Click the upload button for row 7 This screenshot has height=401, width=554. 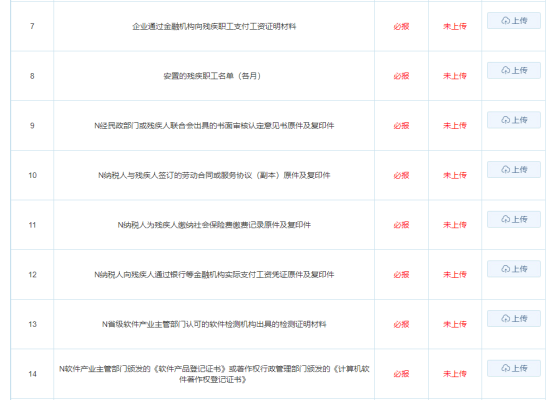514,20
